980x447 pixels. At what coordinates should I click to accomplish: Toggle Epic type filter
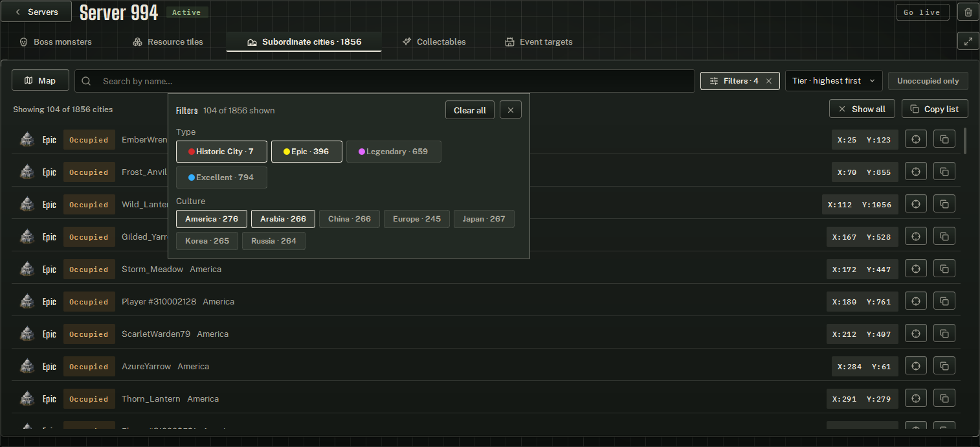pyautogui.click(x=306, y=152)
